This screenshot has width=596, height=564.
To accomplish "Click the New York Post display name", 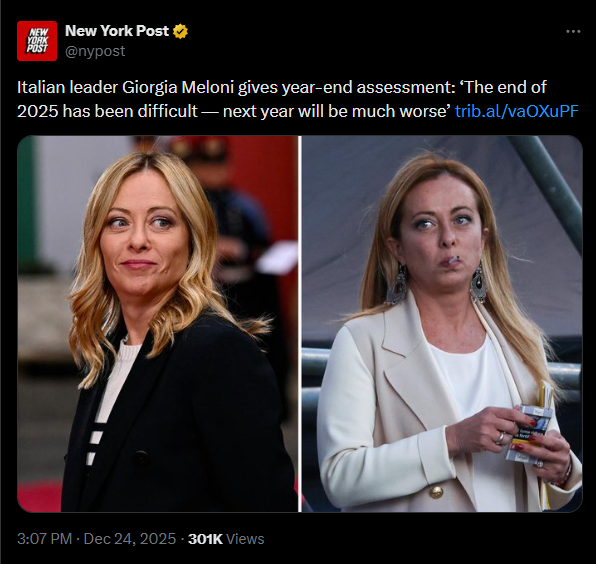I will 117,31.
